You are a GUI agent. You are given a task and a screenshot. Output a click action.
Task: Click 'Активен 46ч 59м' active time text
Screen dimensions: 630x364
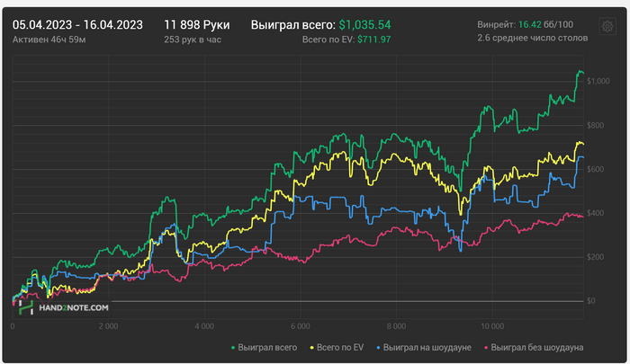tap(49, 40)
